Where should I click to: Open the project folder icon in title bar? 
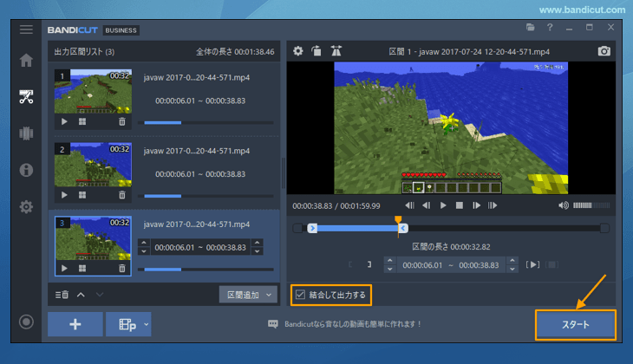(531, 28)
